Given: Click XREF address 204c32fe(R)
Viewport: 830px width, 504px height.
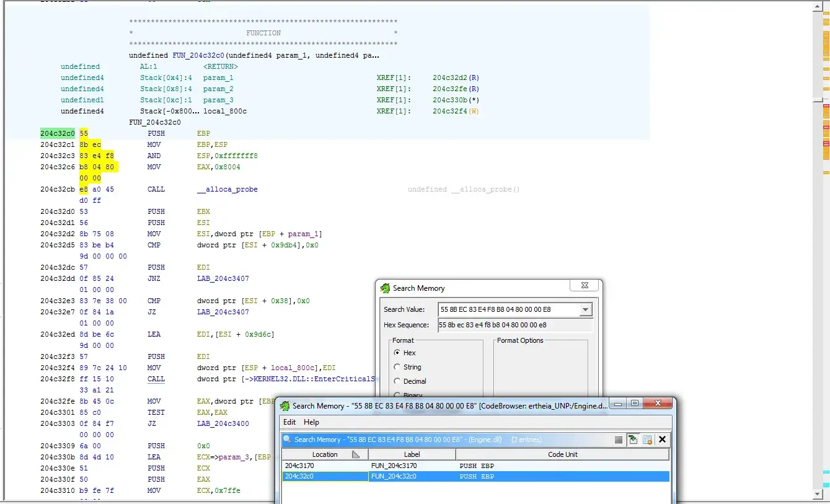Looking at the screenshot, I should click(x=456, y=89).
